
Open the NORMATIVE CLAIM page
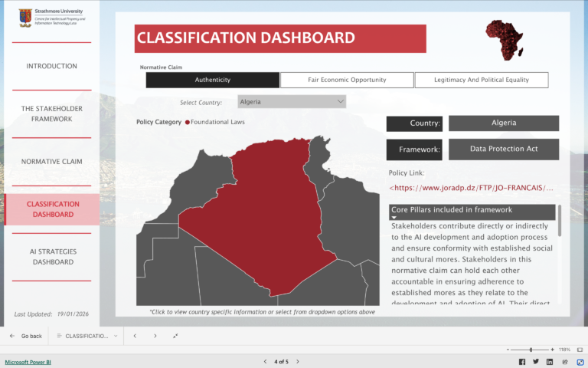(52, 162)
